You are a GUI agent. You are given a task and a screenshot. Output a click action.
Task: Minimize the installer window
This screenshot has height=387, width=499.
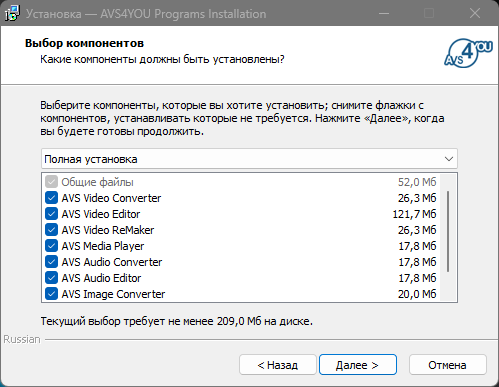click(x=384, y=13)
